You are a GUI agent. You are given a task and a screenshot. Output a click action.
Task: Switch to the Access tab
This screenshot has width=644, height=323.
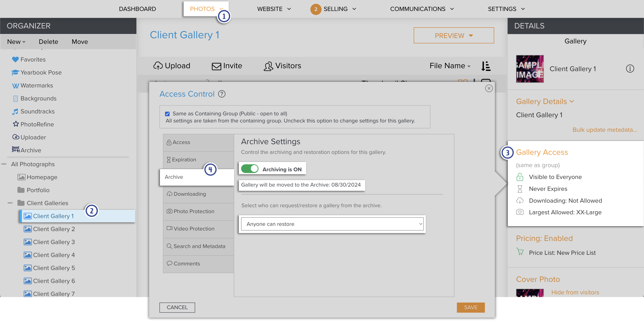pyautogui.click(x=199, y=142)
